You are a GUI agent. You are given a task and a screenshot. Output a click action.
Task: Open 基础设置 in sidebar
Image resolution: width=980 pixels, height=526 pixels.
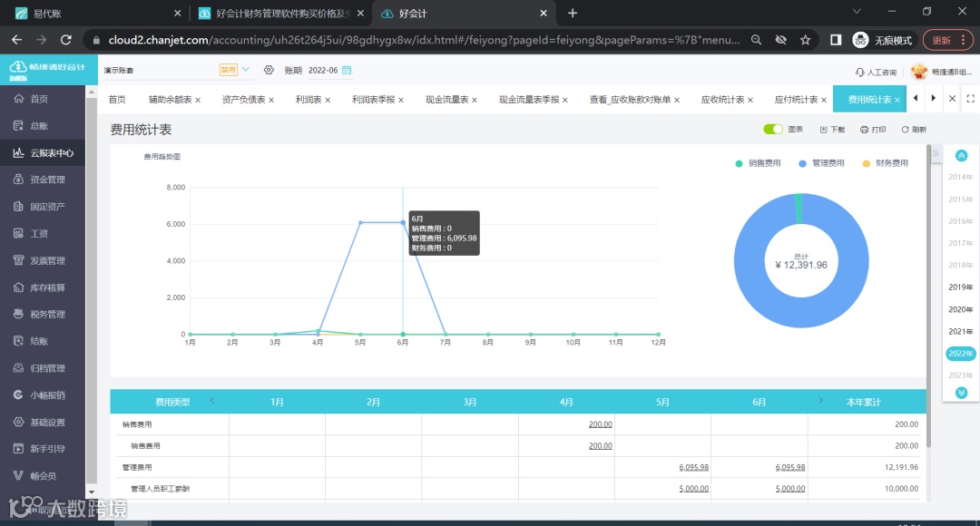pos(44,423)
